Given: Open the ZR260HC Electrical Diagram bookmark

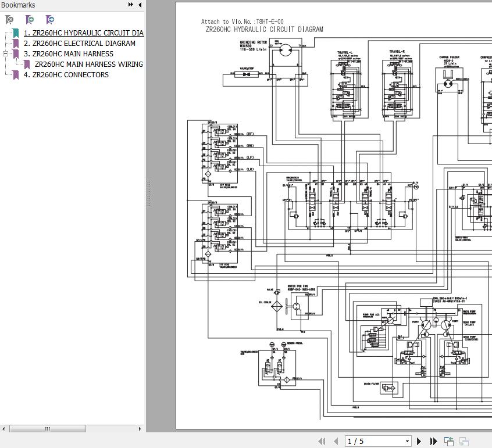Looking at the screenshot, I should 80,43.
